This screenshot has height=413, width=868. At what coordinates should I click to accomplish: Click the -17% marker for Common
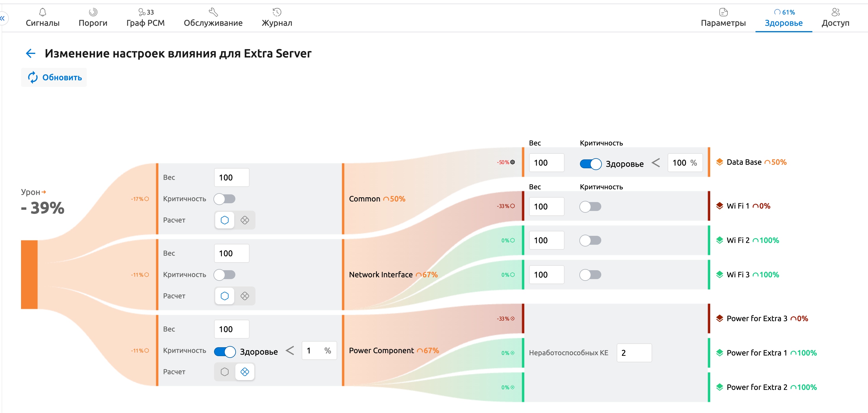tap(140, 199)
